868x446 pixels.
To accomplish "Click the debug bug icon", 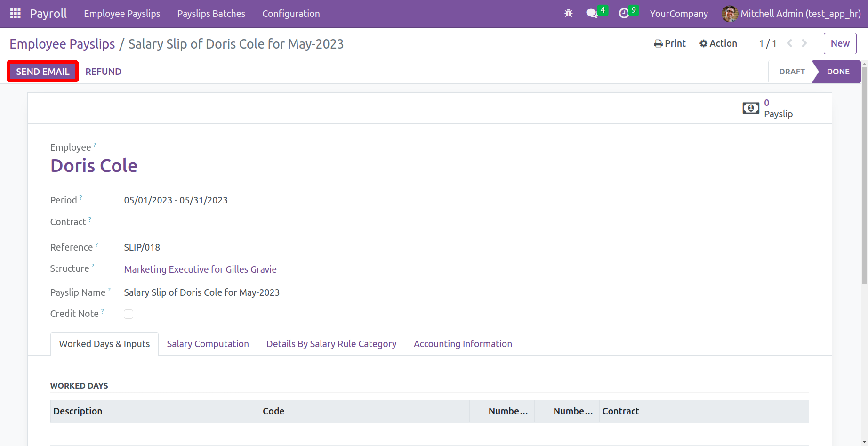I will click(568, 14).
